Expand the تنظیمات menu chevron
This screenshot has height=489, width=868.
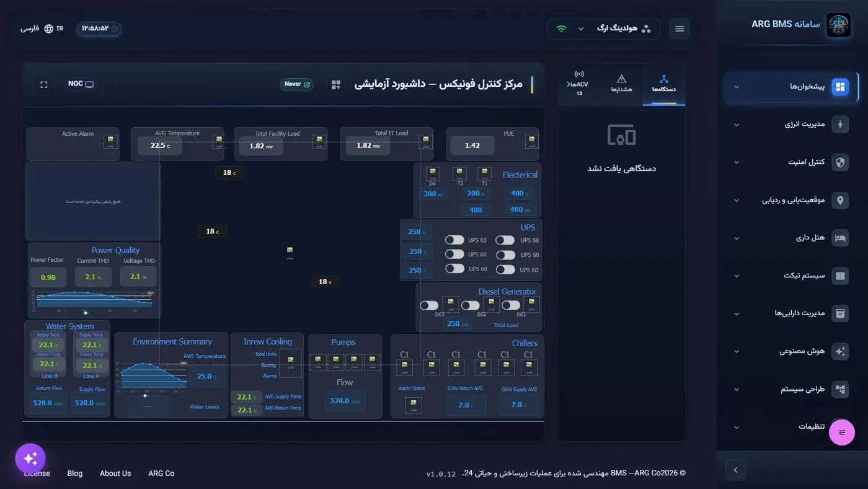click(737, 428)
